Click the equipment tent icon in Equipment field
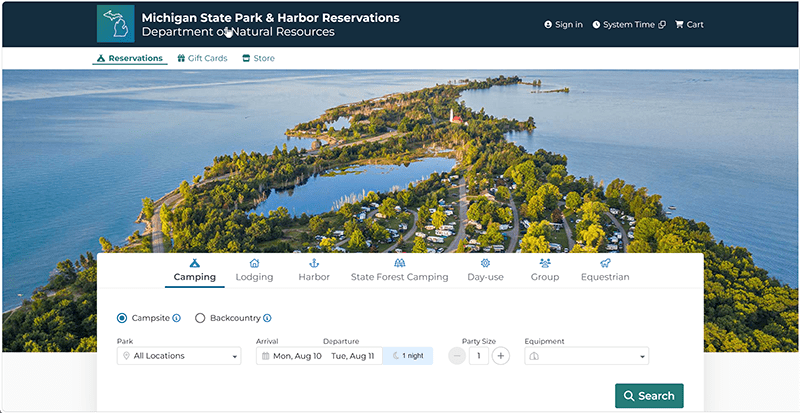 click(534, 356)
